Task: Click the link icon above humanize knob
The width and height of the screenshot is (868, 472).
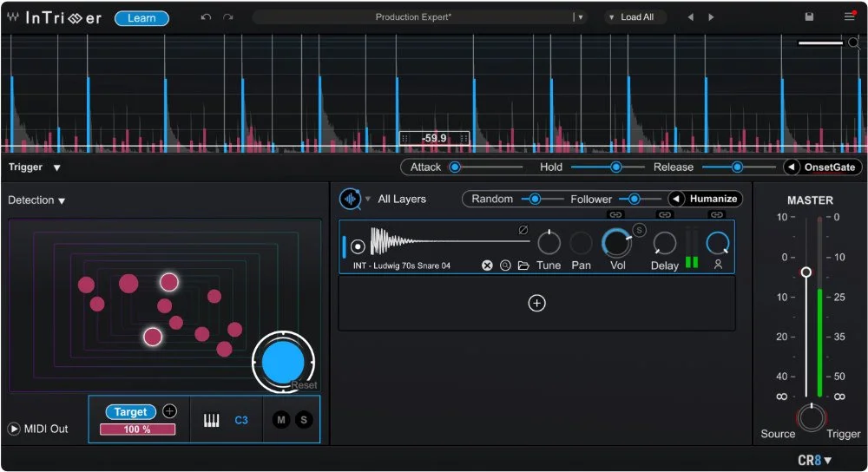Action: coord(717,214)
